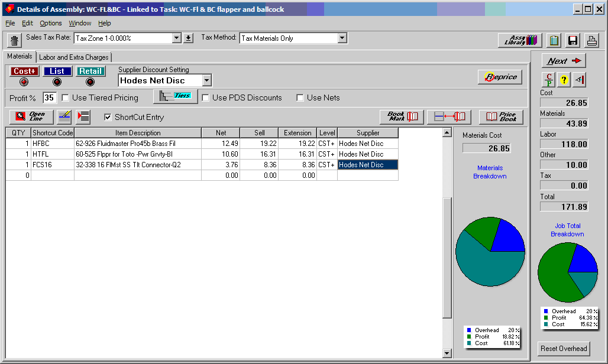The width and height of the screenshot is (608, 364).
Task: Open the Assembly Library icon
Action: click(x=520, y=40)
